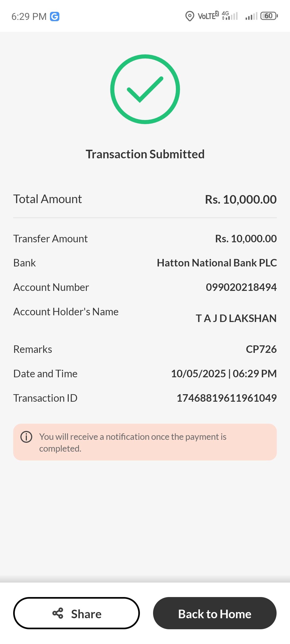Tap the Transaction ID number
Screen dimensions: 290x644
pyautogui.click(x=226, y=398)
